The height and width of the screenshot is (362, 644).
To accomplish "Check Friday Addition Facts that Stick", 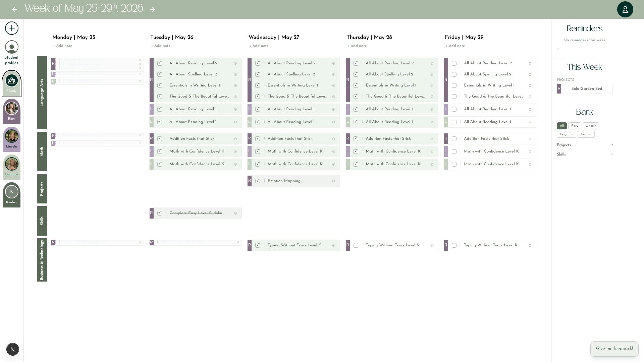I will (454, 139).
